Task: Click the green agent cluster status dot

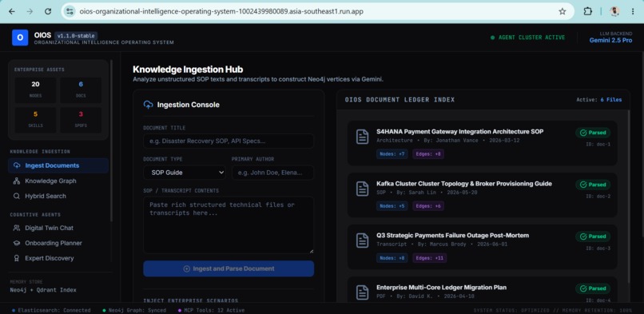Action: tap(492, 38)
